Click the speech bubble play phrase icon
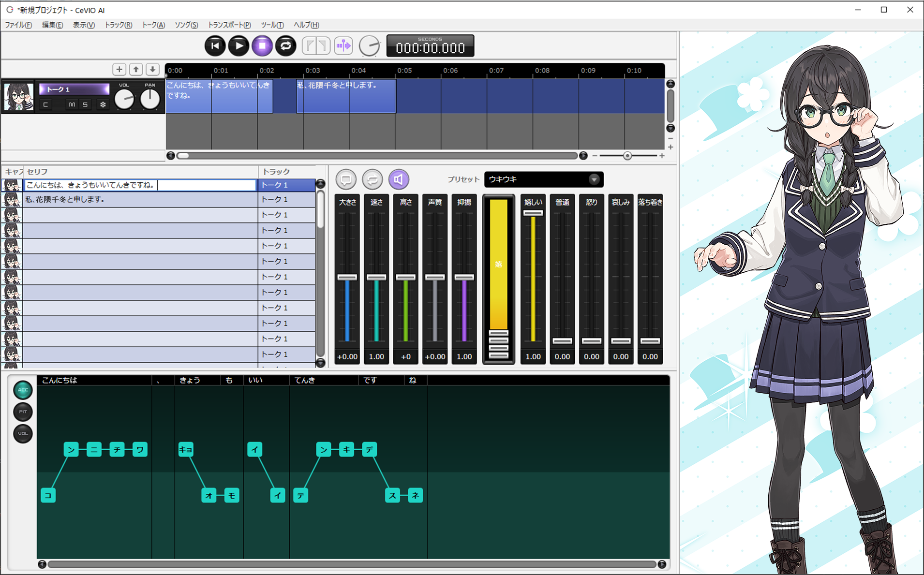924x575 pixels. pos(346,179)
